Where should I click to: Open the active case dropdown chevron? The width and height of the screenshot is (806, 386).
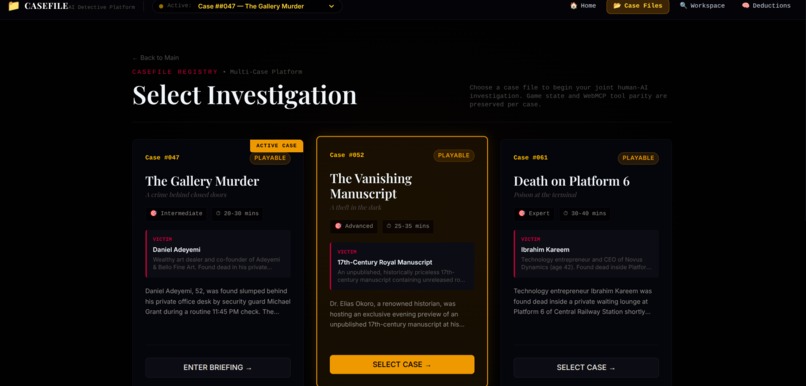coord(331,7)
